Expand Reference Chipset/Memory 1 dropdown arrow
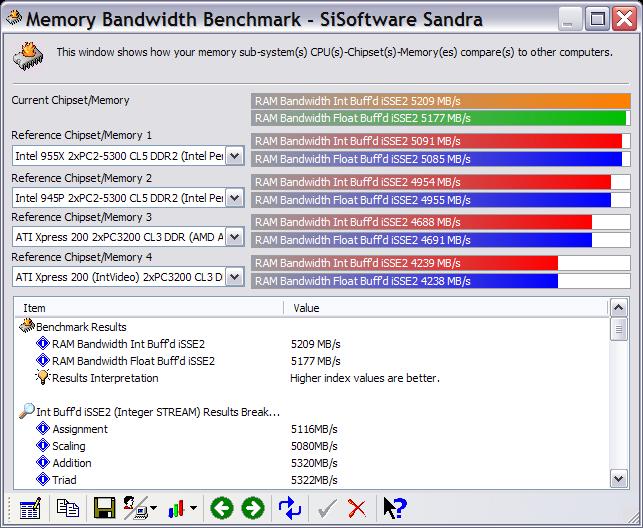This screenshot has height=528, width=643. (235, 156)
